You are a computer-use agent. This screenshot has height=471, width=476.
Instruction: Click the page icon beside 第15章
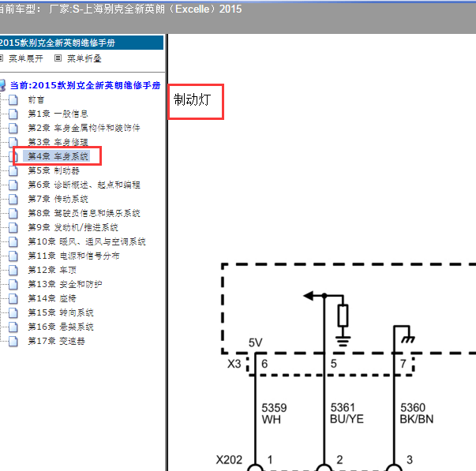tap(13, 312)
